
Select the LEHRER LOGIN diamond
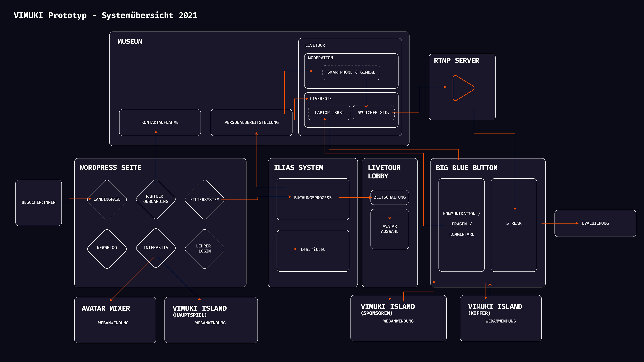205,249
